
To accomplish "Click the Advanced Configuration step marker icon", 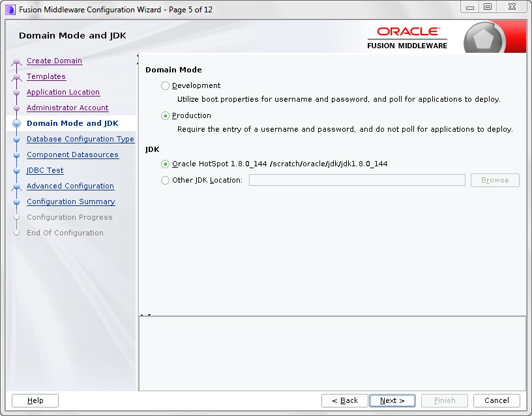I will [x=17, y=186].
